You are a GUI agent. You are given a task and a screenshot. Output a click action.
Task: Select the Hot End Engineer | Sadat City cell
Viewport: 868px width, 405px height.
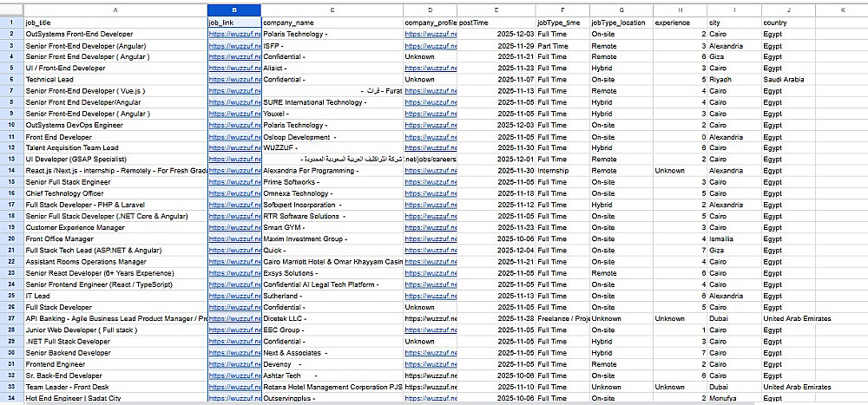click(115, 398)
